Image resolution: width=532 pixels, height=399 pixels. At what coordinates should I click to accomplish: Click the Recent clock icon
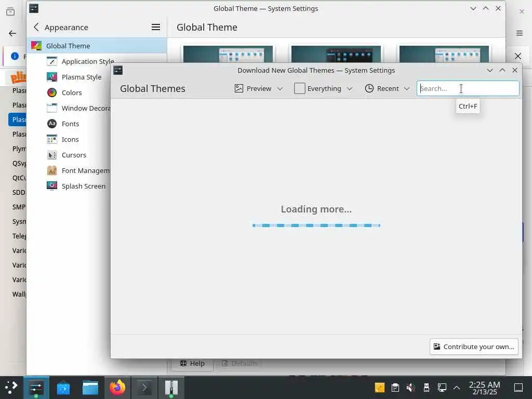pyautogui.click(x=369, y=88)
